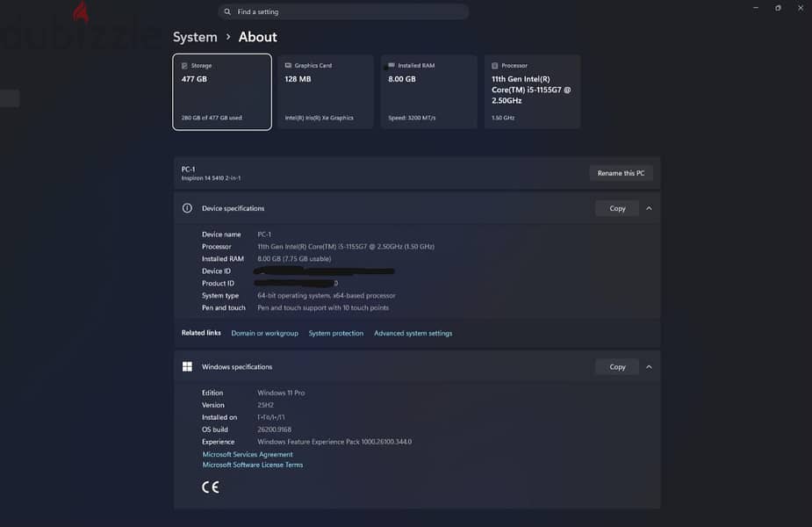The height and width of the screenshot is (527, 812).
Task: Open System protection link
Action: (336, 333)
